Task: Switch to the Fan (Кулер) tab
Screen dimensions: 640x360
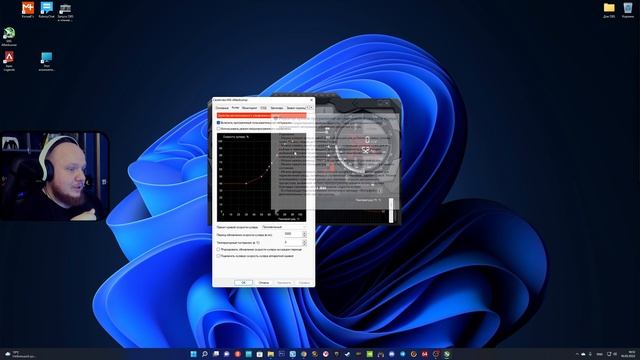Action: 236,108
